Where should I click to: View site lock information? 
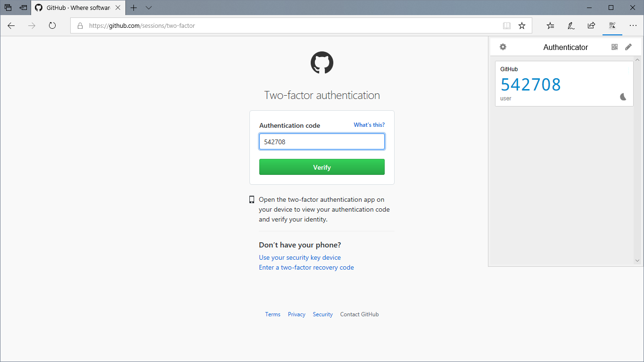[x=80, y=26]
